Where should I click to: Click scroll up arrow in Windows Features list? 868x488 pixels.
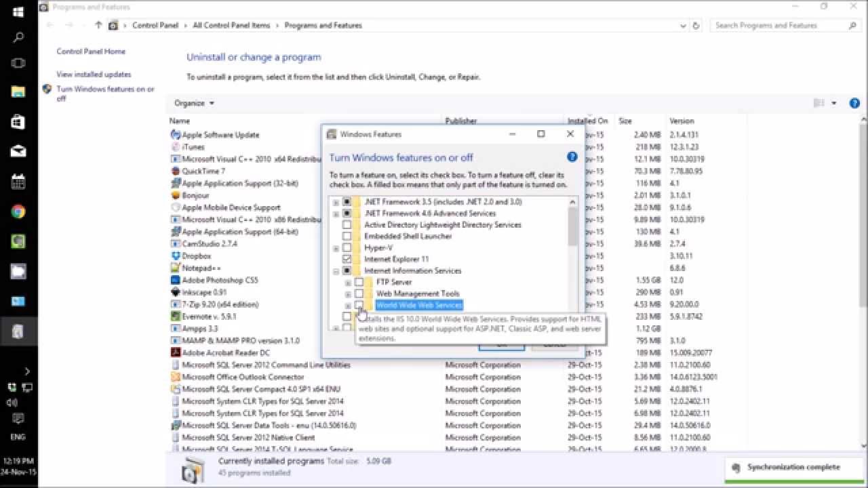(x=573, y=201)
